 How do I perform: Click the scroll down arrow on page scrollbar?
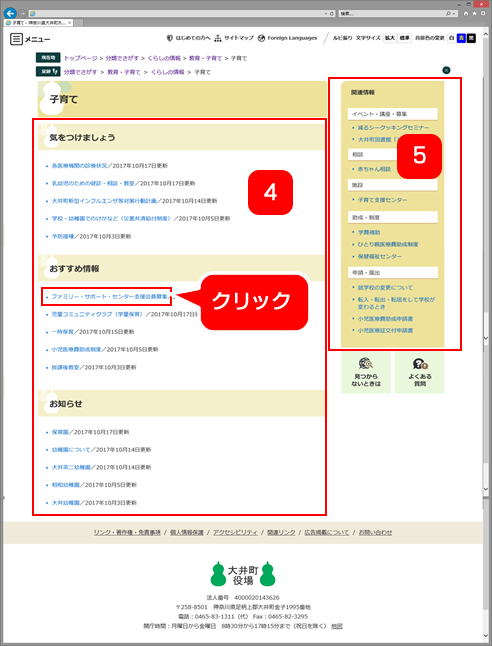click(x=486, y=636)
